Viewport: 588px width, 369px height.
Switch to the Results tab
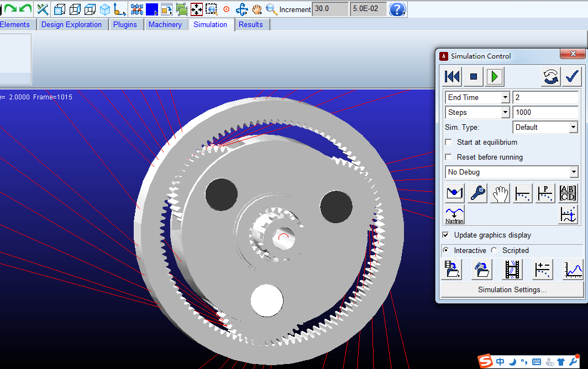250,25
